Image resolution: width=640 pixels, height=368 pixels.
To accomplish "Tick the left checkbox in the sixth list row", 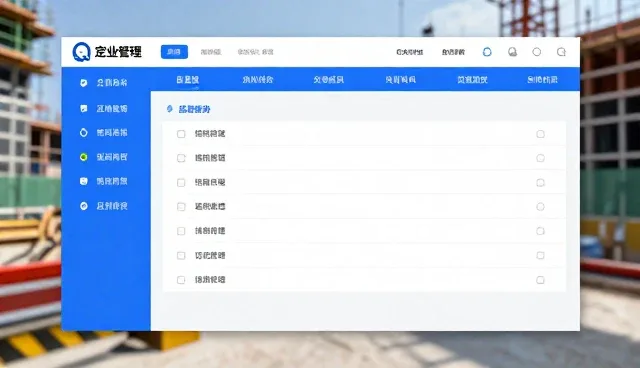I will coord(181,255).
